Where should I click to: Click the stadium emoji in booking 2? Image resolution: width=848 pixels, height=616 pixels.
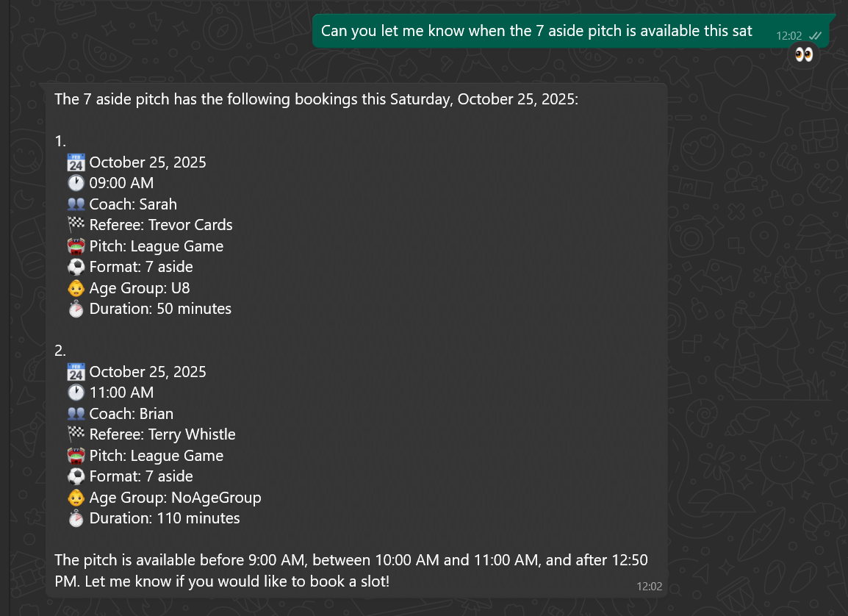(x=76, y=456)
